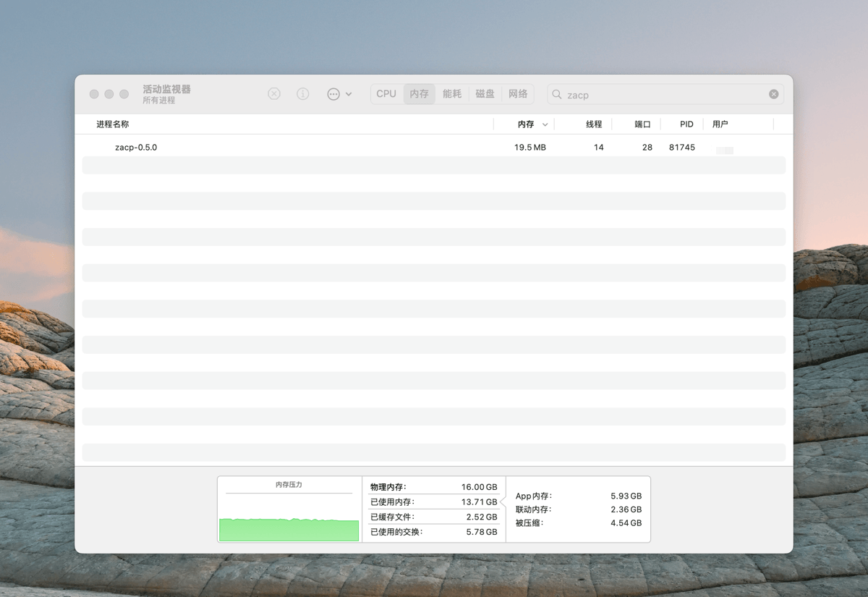Viewport: 868px width, 597px height.
Task: Click the port count 28
Action: pyautogui.click(x=647, y=147)
